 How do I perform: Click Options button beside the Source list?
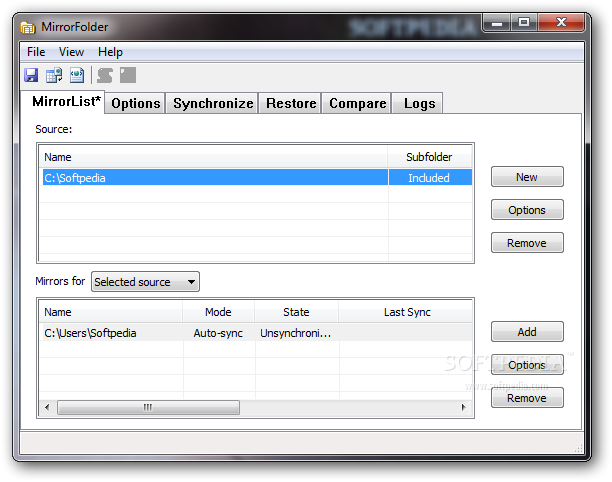point(527,210)
